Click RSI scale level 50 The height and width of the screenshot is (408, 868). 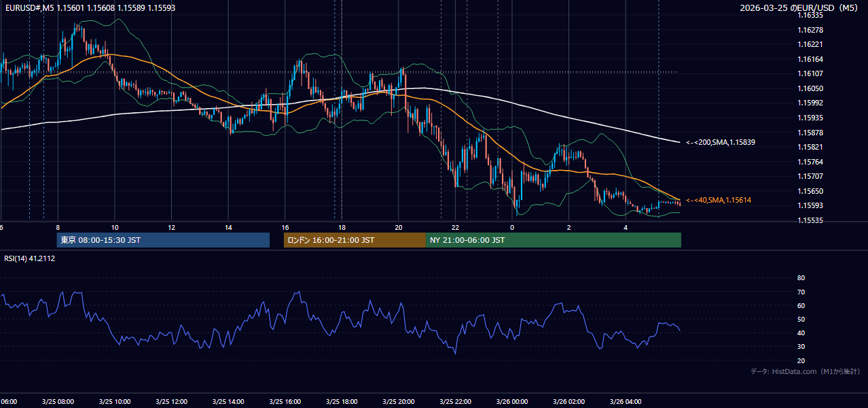pyautogui.click(x=801, y=319)
